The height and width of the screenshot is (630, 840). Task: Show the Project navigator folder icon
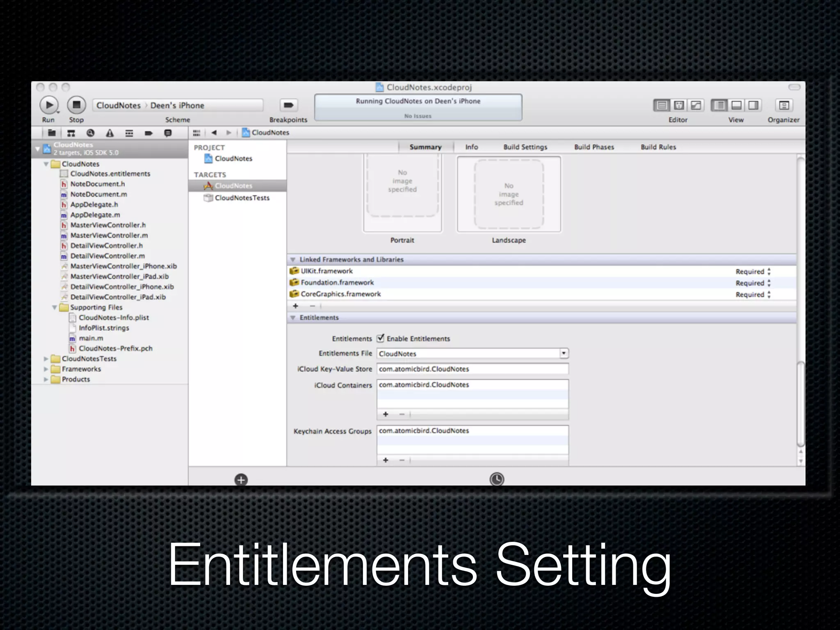pos(52,133)
